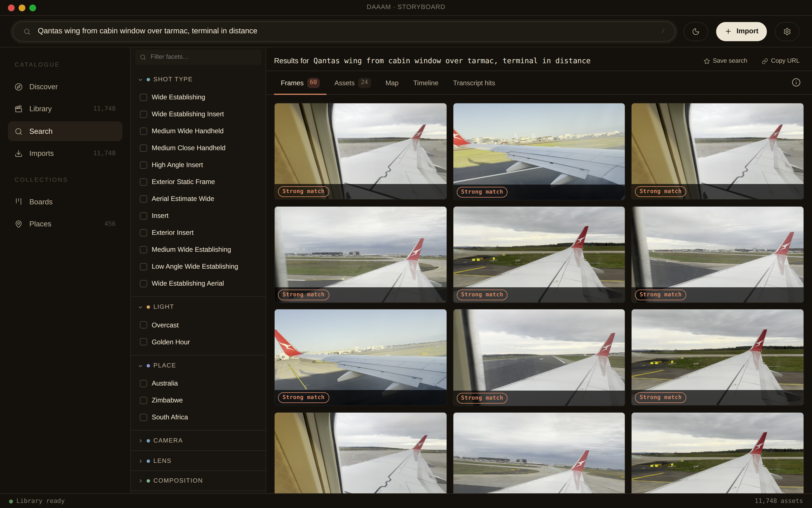Click the Import button
The width and height of the screenshot is (812, 508).
pos(741,32)
